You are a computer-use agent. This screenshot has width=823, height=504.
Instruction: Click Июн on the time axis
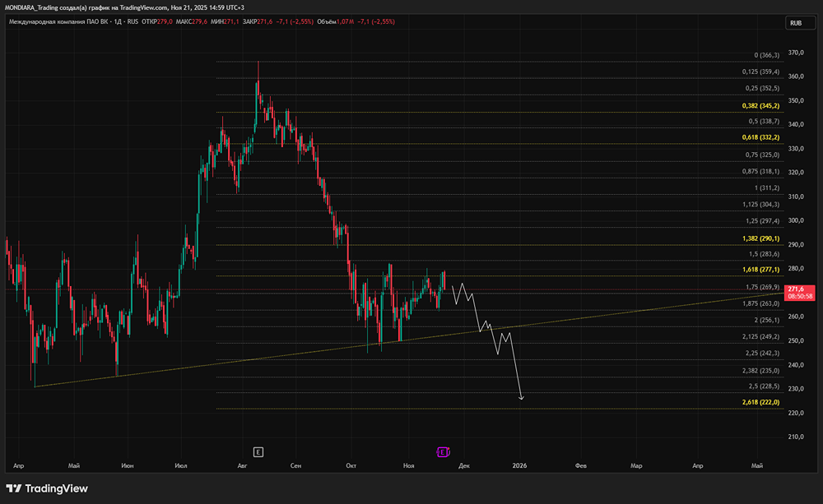(127, 465)
